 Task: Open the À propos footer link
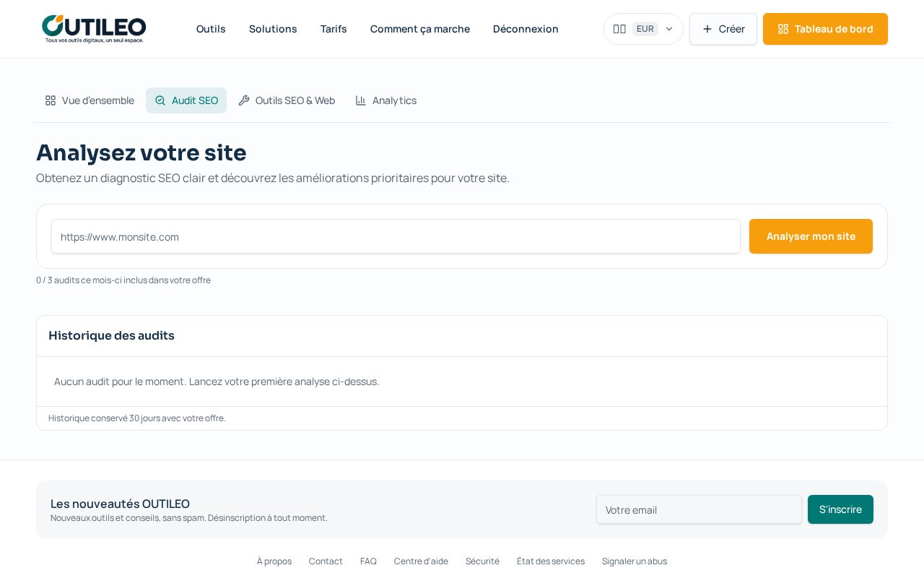click(x=274, y=561)
